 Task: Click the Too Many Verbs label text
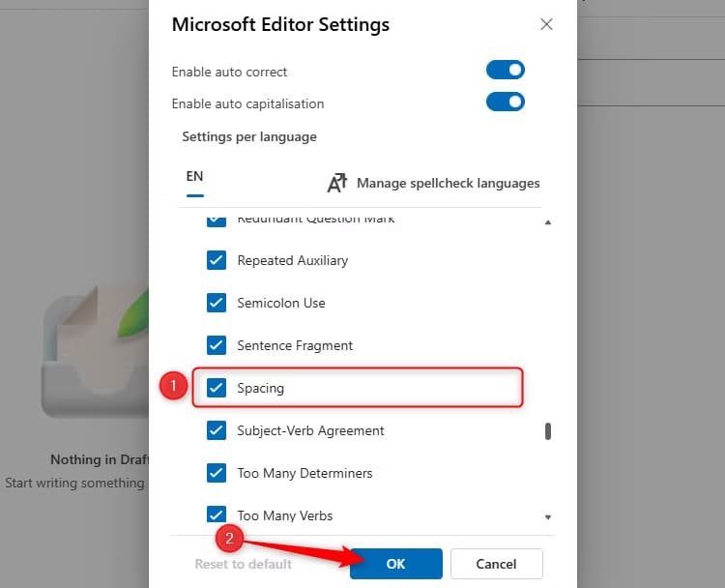(285, 515)
